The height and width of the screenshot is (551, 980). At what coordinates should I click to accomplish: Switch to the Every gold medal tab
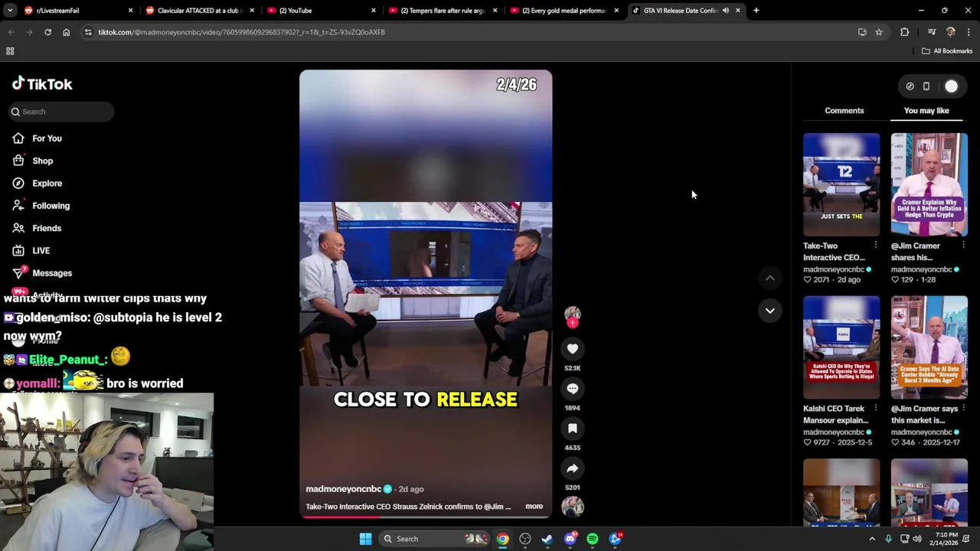(564, 11)
